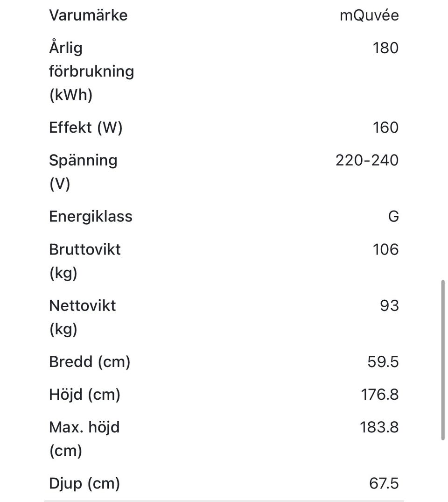Select the net weight value 93
Image resolution: width=448 pixels, height=502 pixels.
389,305
